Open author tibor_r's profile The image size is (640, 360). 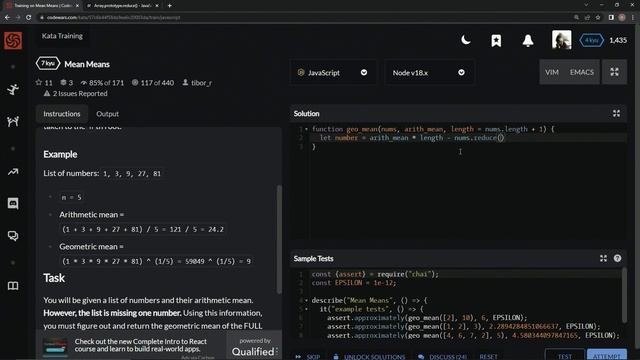[202, 82]
